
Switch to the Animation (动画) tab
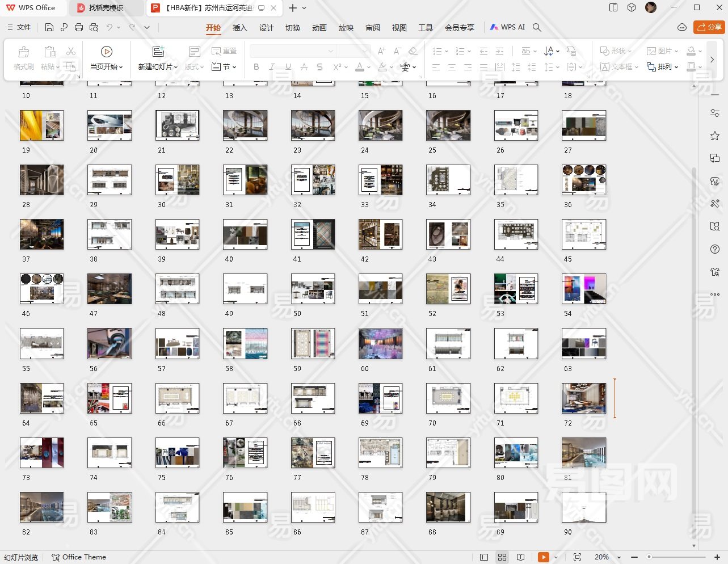tap(319, 28)
